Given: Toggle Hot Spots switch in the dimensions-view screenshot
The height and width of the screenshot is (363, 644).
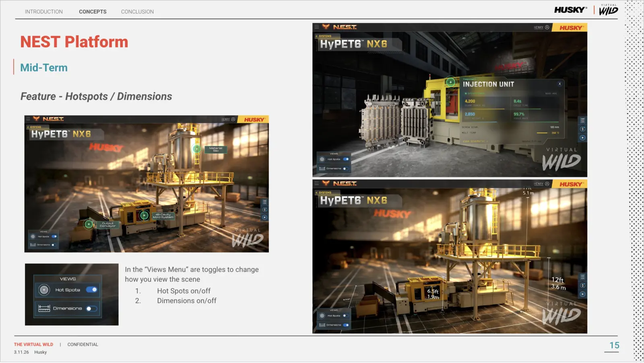Looking at the screenshot, I should (x=345, y=316).
